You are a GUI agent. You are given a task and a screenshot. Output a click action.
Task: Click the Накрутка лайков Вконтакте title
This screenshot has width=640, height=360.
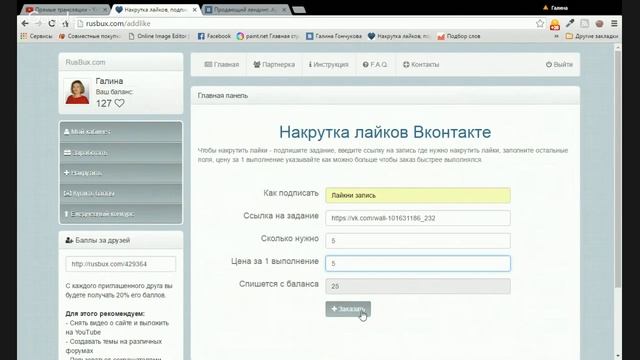click(385, 132)
